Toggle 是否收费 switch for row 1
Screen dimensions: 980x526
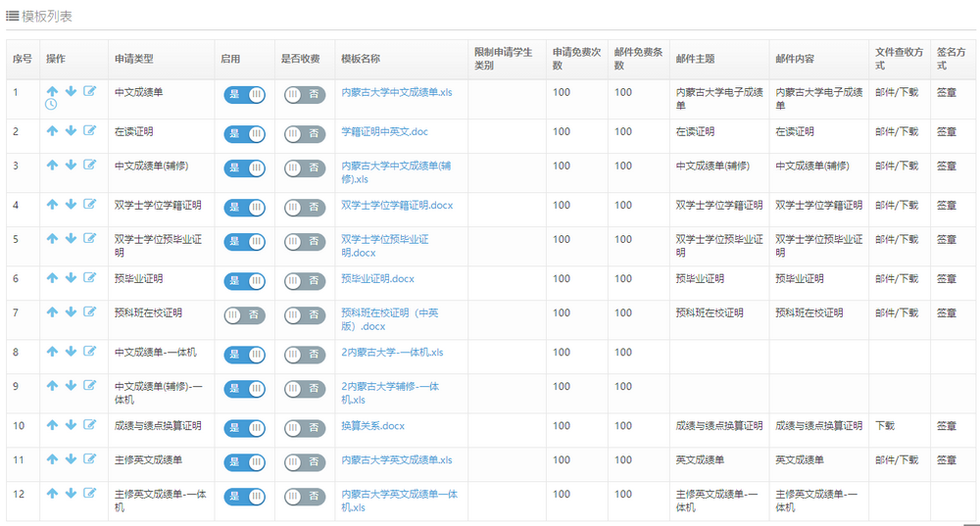[x=305, y=95]
